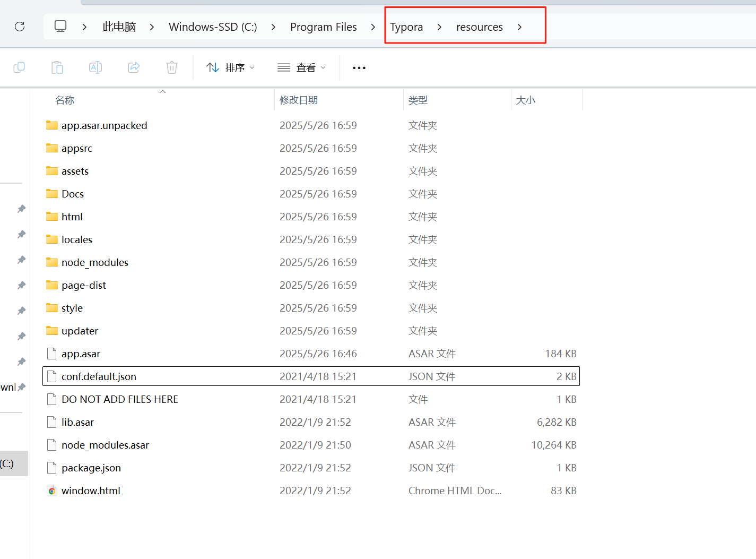
Task: Click the paste clipboard icon
Action: (57, 67)
